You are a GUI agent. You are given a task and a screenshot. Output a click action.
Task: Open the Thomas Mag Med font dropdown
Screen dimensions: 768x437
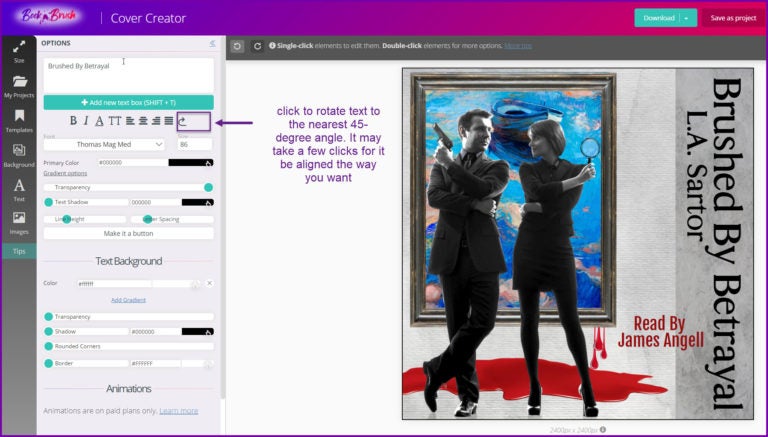tap(104, 144)
